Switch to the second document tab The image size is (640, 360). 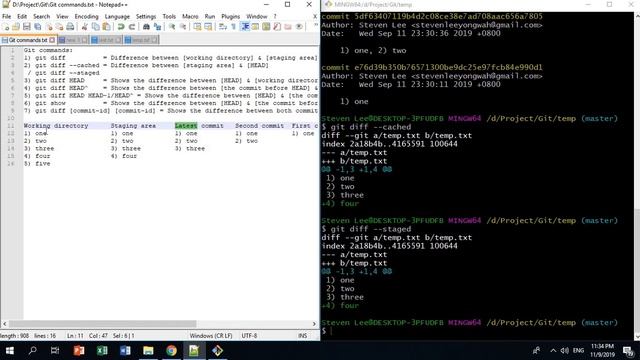coord(73,40)
